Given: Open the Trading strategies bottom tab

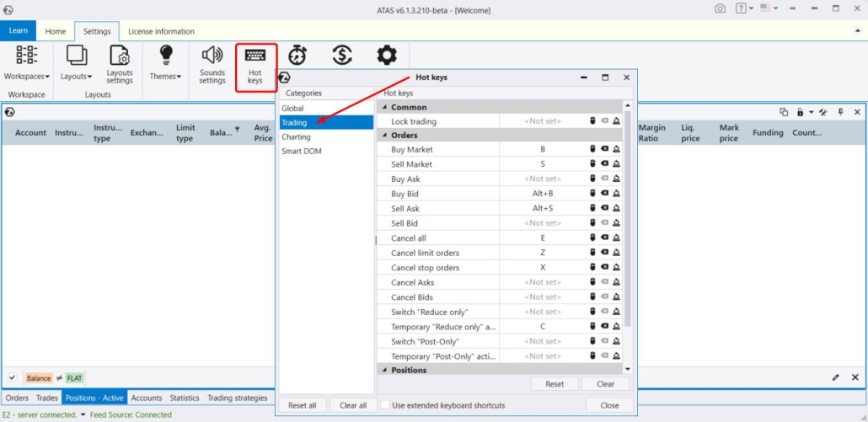Looking at the screenshot, I should pyautogui.click(x=237, y=398).
